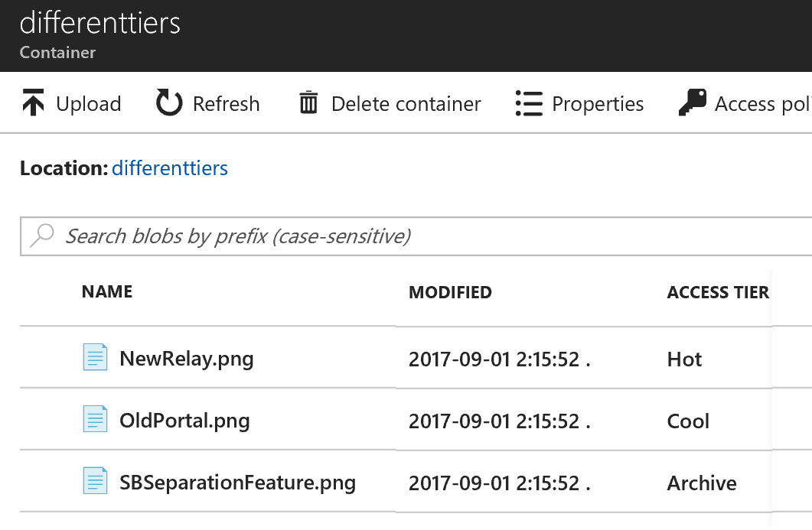This screenshot has height=530, width=812.
Task: Select the NewRelay.png blob name
Action: [x=187, y=359]
